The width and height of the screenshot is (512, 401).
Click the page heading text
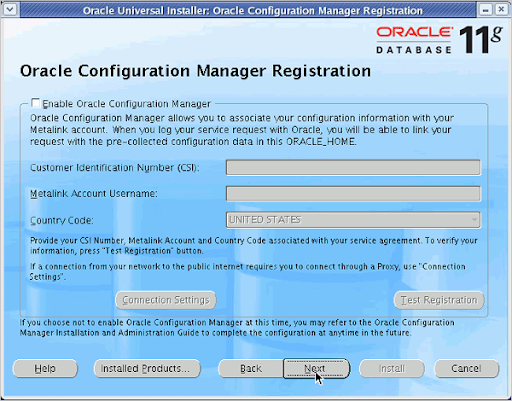(195, 71)
